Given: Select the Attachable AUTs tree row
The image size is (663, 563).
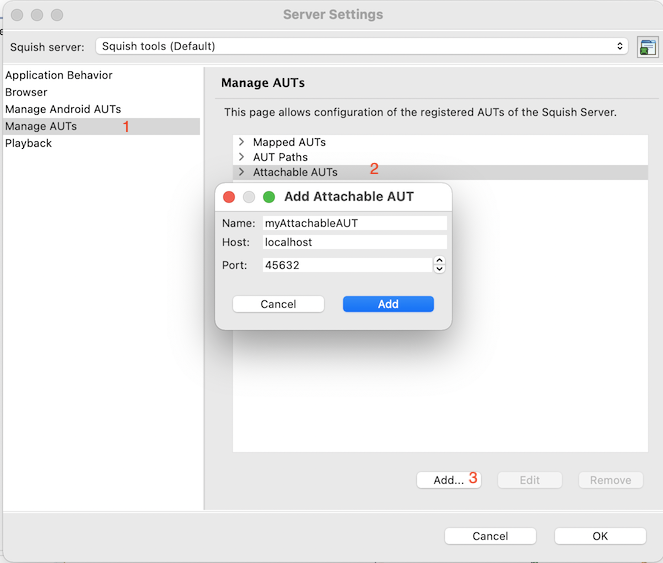Looking at the screenshot, I should click(x=295, y=172).
